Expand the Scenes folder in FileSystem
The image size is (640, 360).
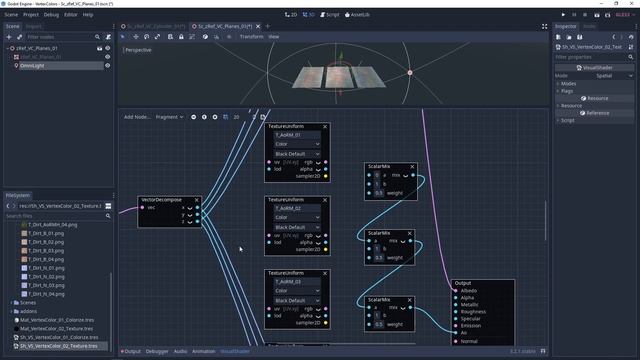point(11,303)
